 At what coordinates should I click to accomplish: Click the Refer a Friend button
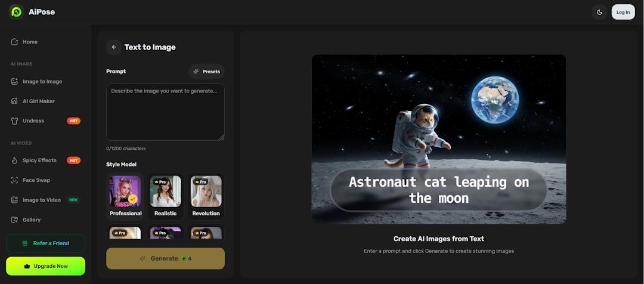point(45,243)
